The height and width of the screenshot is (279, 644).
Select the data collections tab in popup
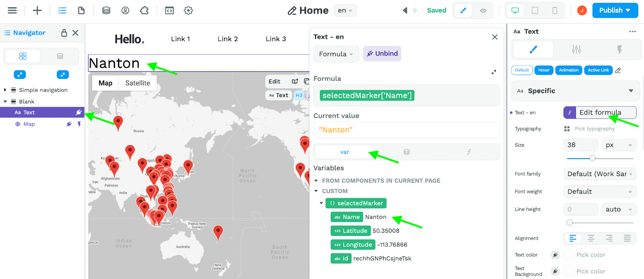pyautogui.click(x=407, y=152)
